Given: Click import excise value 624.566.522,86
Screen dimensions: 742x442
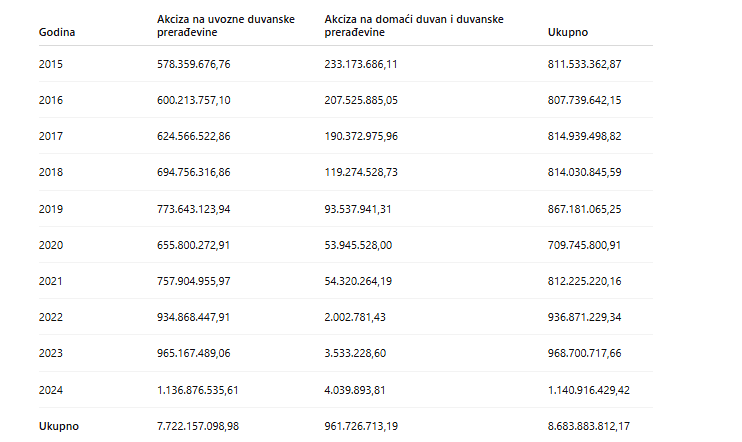Looking at the screenshot, I should 194,136.
